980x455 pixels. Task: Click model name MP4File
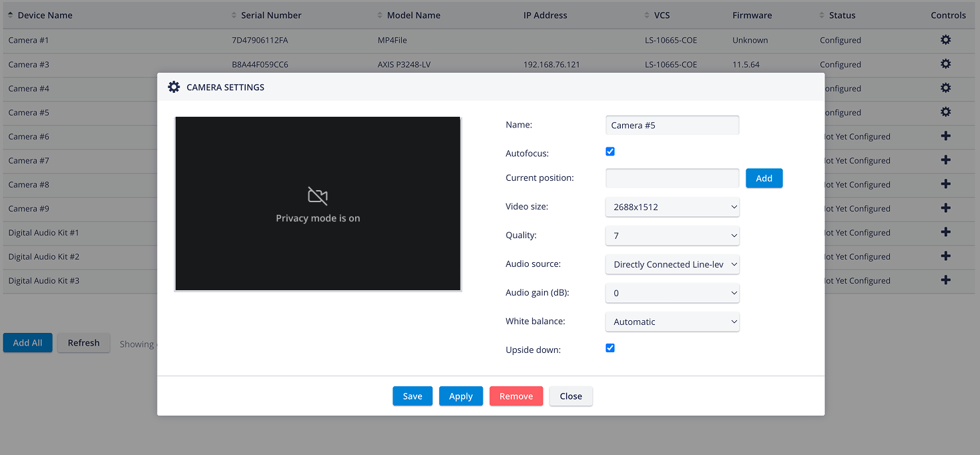(393, 40)
